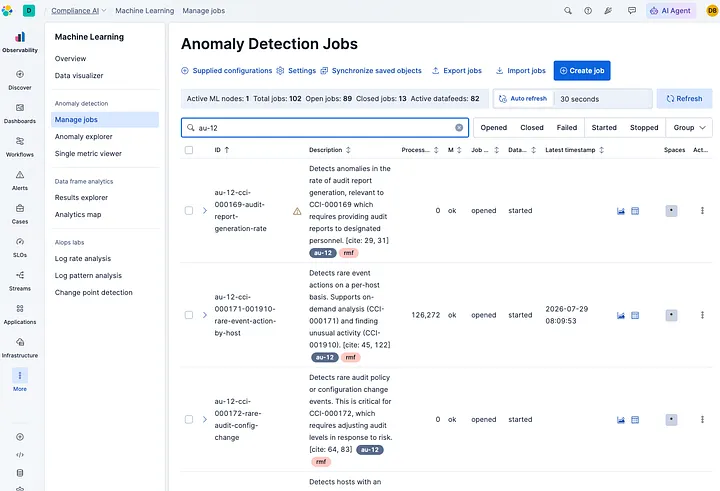Click the Refresh button
Screen dimensions: 720x491
click(684, 99)
